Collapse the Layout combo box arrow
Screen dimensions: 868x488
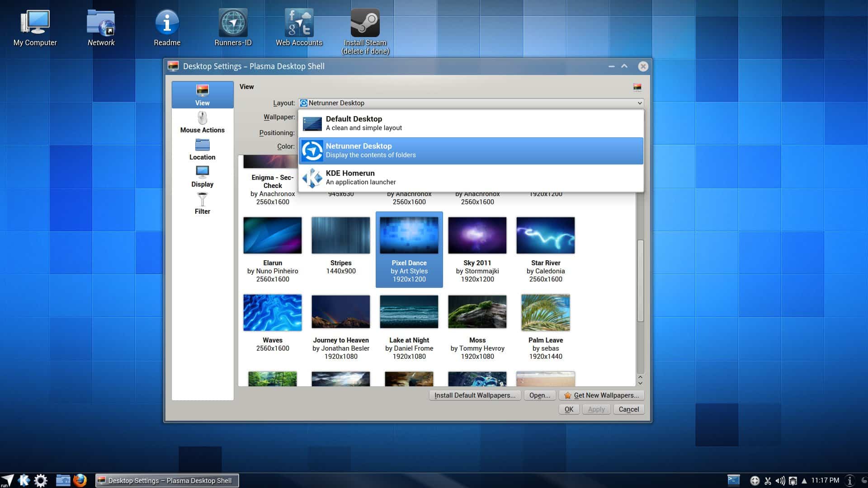point(639,103)
